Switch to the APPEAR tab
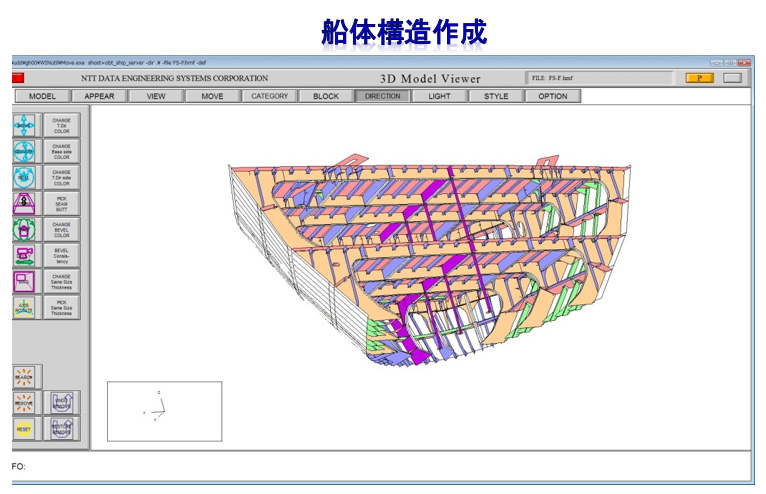Screen dimensions: 766x494 click(x=100, y=96)
